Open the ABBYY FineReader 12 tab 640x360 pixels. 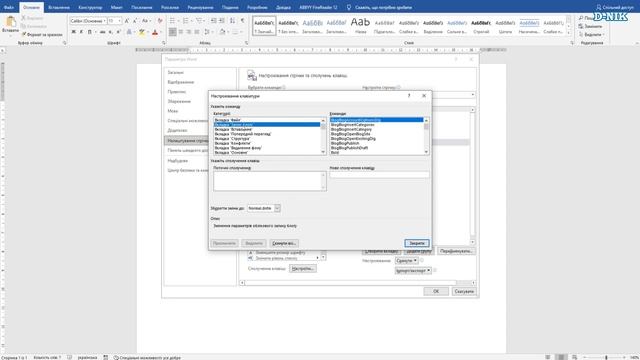pos(318,7)
